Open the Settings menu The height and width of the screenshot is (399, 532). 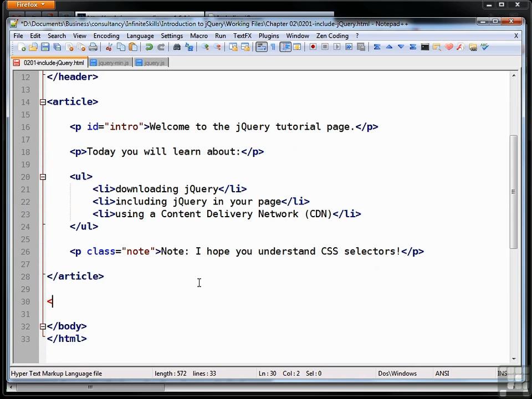172,35
